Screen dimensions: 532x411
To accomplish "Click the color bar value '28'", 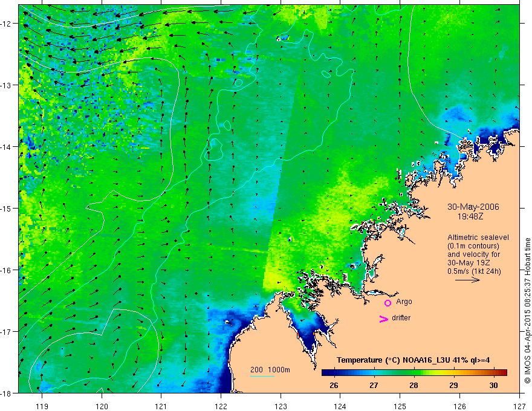I will click(414, 385).
